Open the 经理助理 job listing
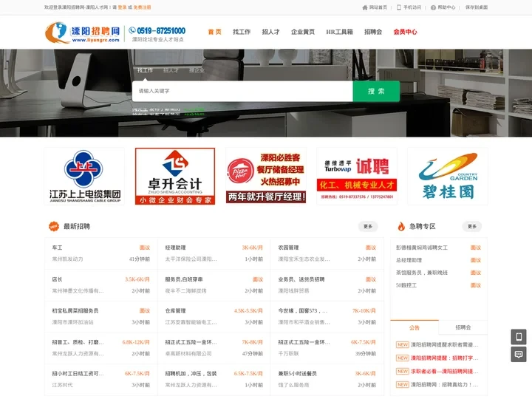The height and width of the screenshot is (399, 532). click(x=175, y=248)
